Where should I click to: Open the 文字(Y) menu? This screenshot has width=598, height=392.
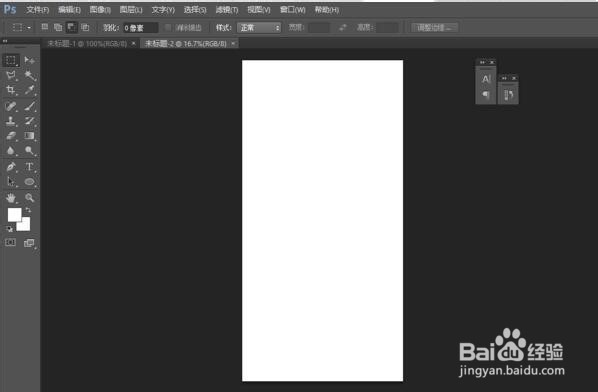pos(163,10)
